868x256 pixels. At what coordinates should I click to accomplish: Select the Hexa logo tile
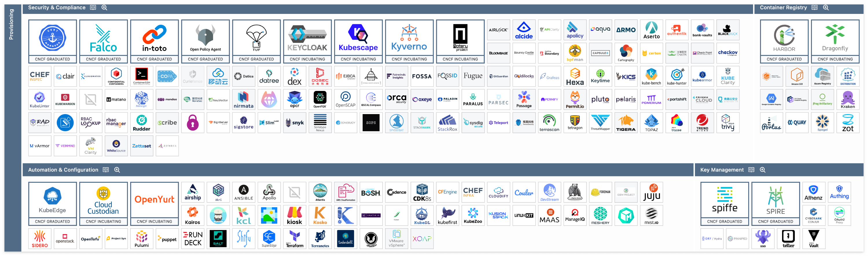(575, 76)
